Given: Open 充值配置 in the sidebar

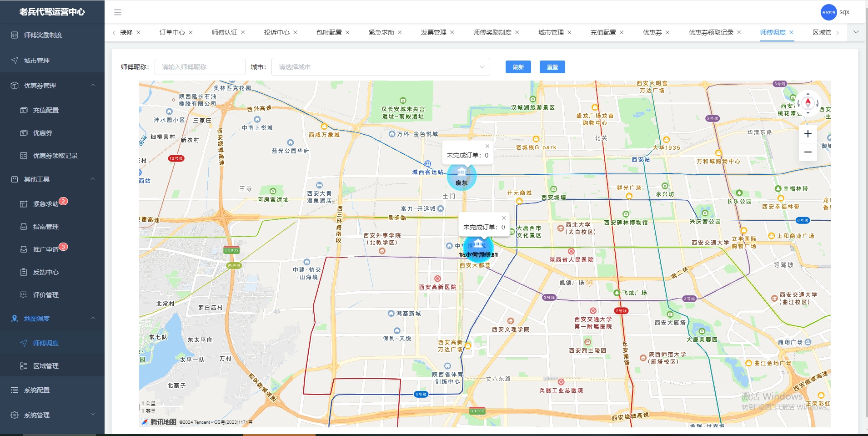Looking at the screenshot, I should point(52,110).
